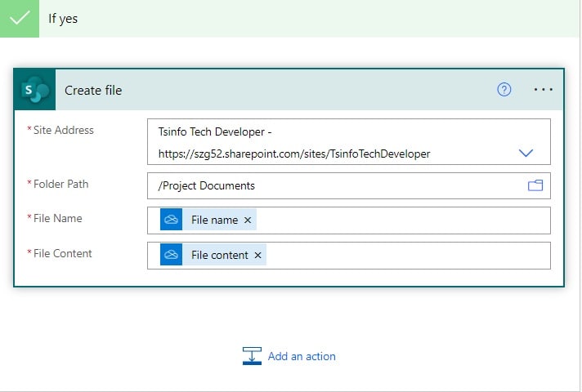
Task: Click the Create file card title
Action: click(93, 90)
